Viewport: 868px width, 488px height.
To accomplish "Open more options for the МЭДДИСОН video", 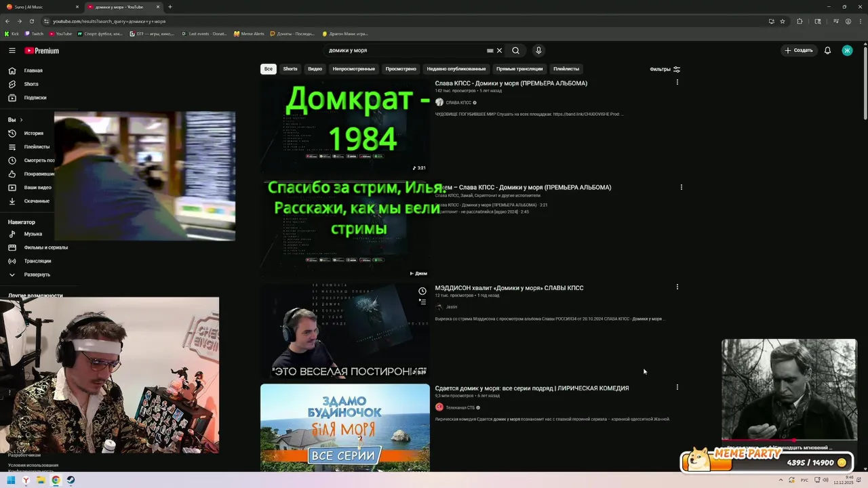I will click(677, 287).
